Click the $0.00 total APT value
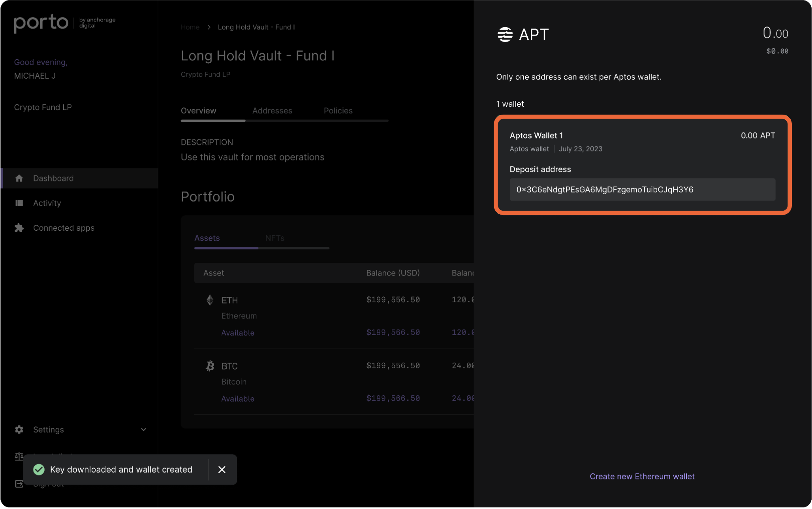 pyautogui.click(x=777, y=51)
